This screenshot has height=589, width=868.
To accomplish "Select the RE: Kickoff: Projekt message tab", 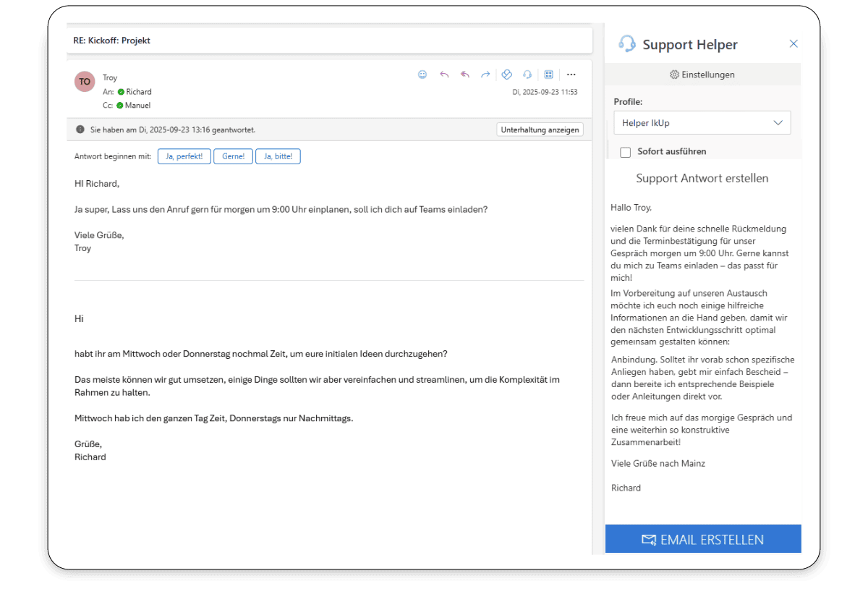I will (112, 40).
